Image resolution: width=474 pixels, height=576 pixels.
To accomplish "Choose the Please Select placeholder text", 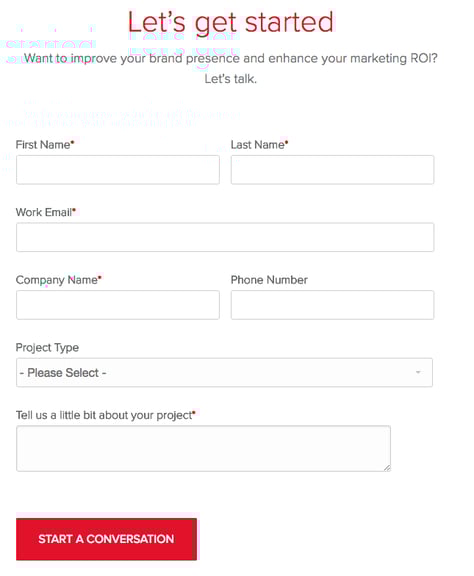I will click(x=63, y=373).
